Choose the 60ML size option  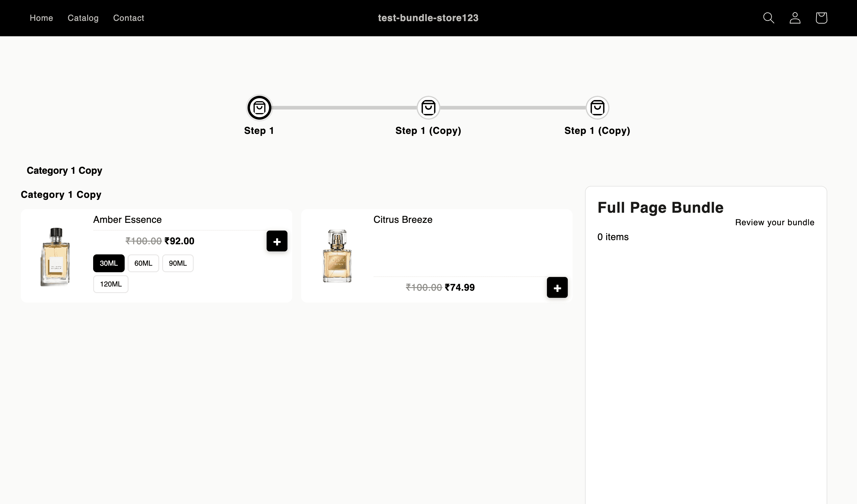[x=143, y=263]
